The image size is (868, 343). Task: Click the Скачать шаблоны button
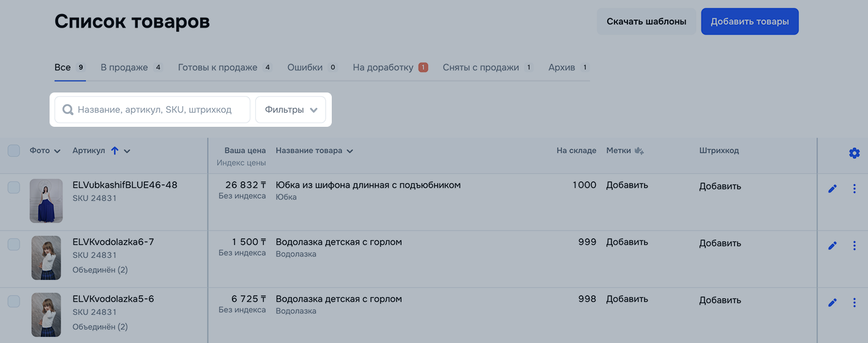click(646, 21)
